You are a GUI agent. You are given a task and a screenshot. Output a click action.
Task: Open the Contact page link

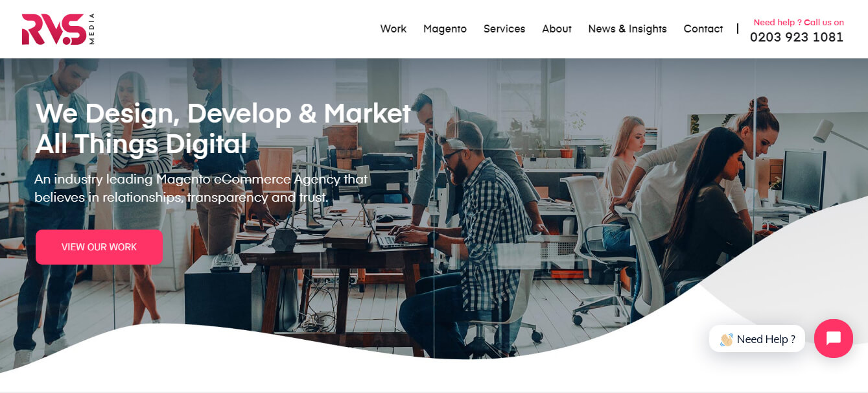(703, 29)
